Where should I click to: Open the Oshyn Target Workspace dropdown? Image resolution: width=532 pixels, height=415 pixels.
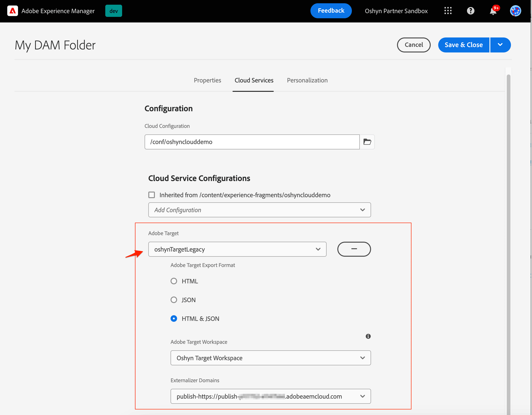click(x=271, y=358)
